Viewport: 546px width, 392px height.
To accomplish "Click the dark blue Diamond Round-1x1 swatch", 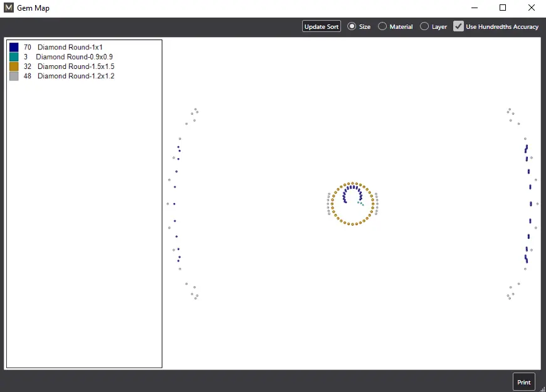I will pos(14,47).
